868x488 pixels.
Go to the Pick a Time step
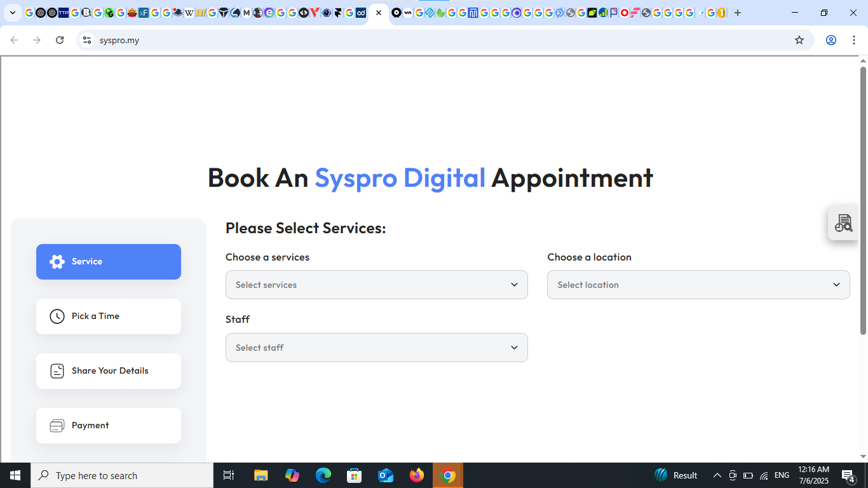(109, 316)
